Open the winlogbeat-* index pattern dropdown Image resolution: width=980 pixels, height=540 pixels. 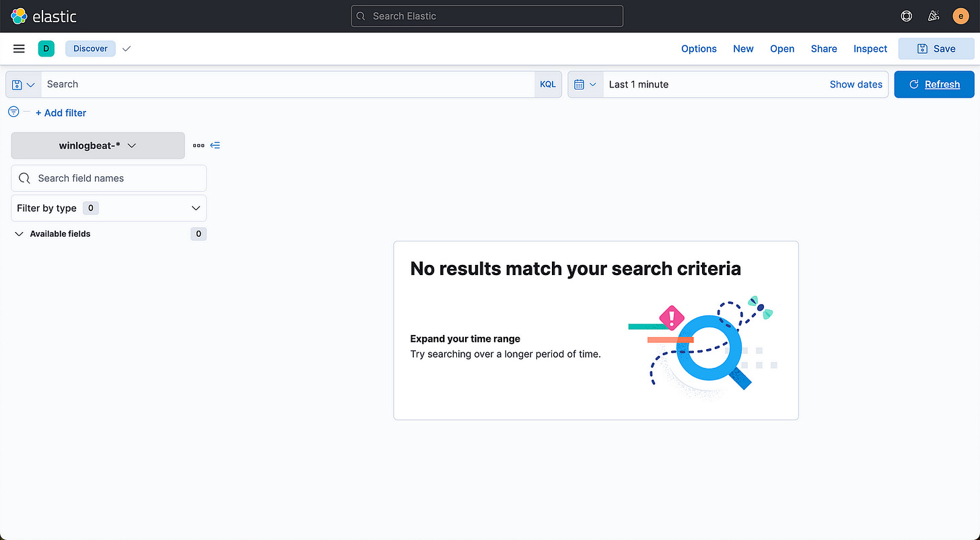pos(98,145)
